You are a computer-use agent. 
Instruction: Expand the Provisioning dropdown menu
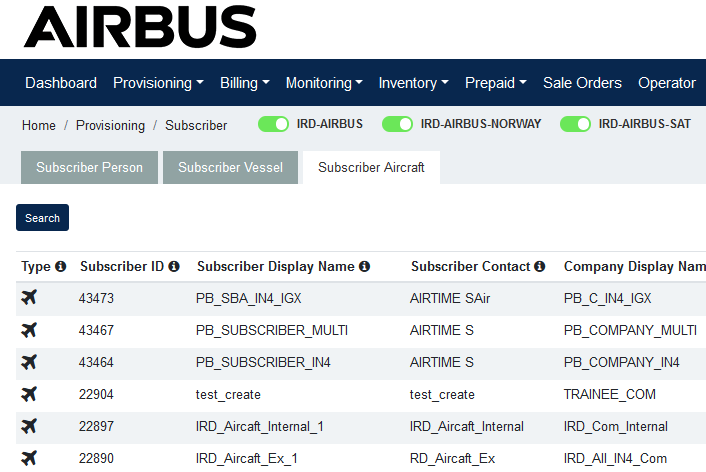click(x=158, y=83)
